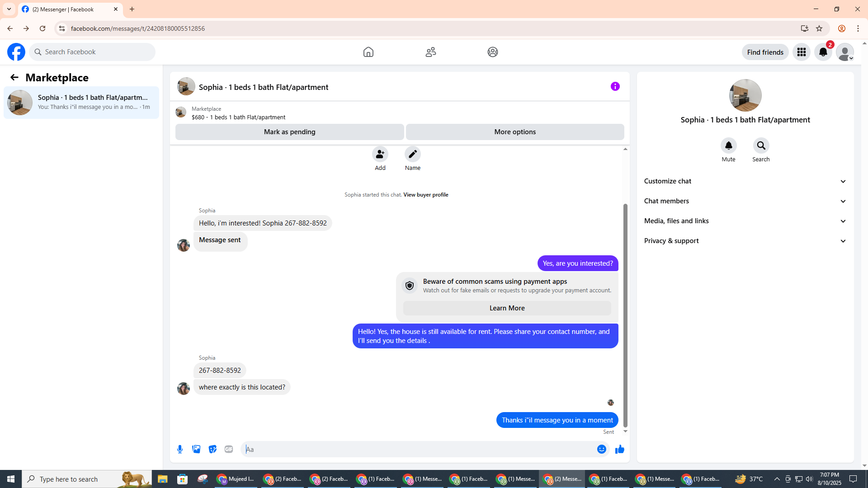
Task: Click the Add people icon
Action: pos(380,154)
